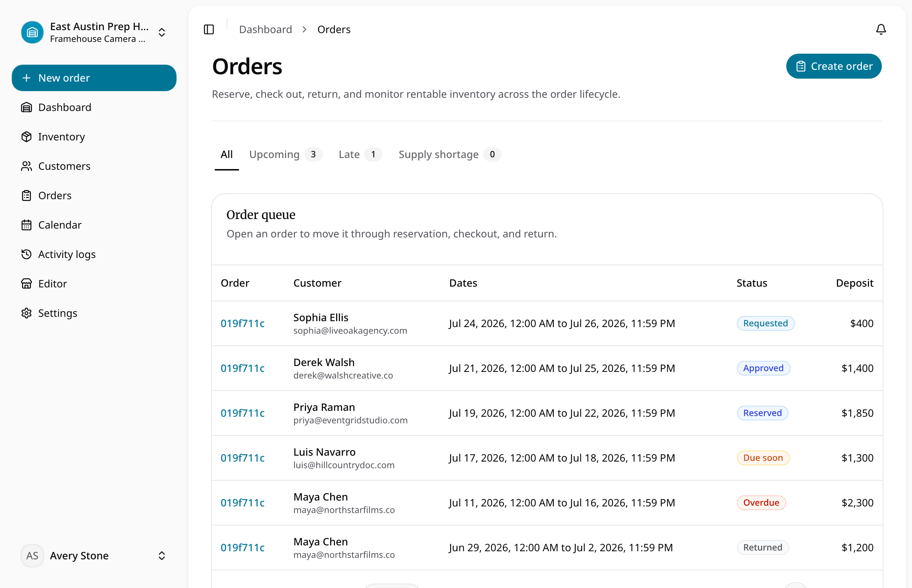Click the Approved status badge
The width and height of the screenshot is (912, 588).
tap(763, 368)
